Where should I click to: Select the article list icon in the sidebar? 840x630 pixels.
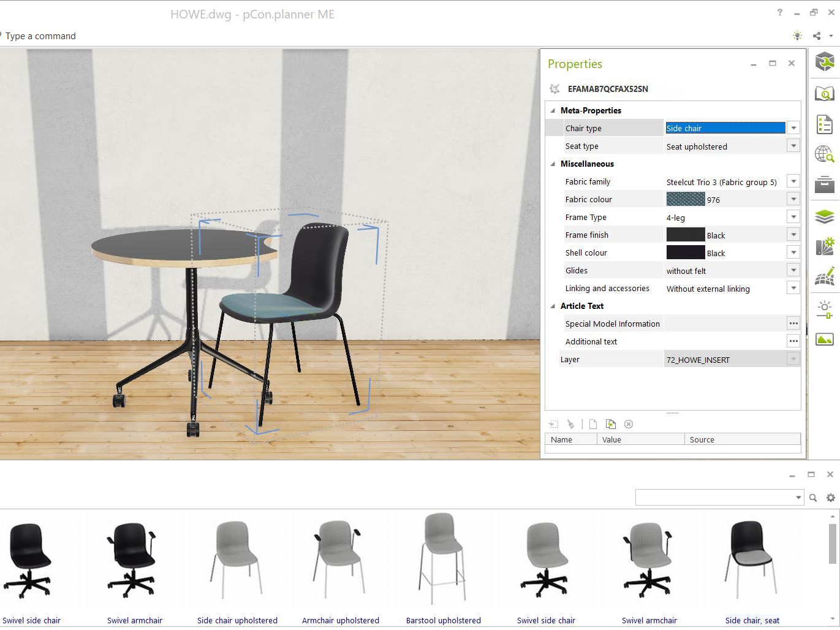[x=825, y=124]
